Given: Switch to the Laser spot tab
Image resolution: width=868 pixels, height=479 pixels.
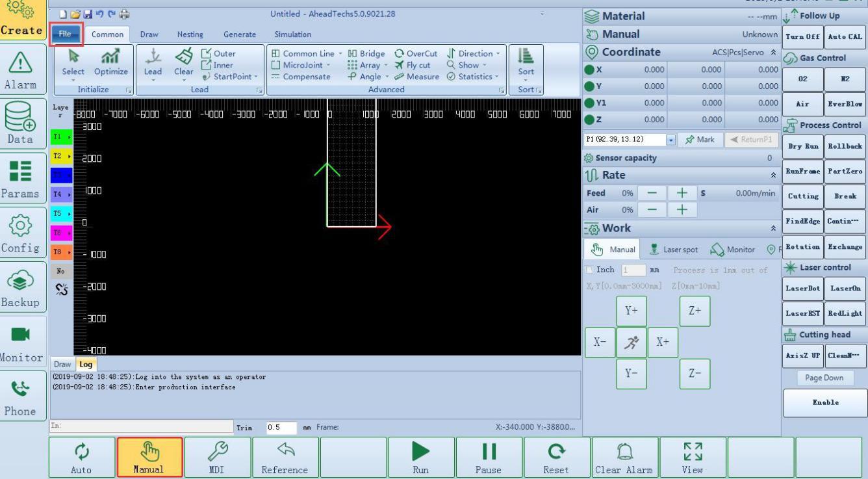Looking at the screenshot, I should 673,250.
